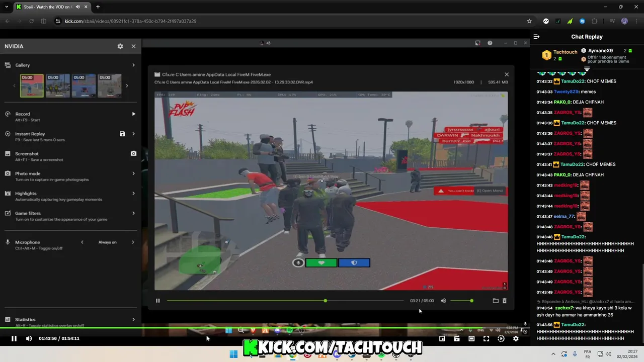644x362 pixels.
Task: Open zachxx7 username in chat
Action: pyautogui.click(x=564, y=308)
